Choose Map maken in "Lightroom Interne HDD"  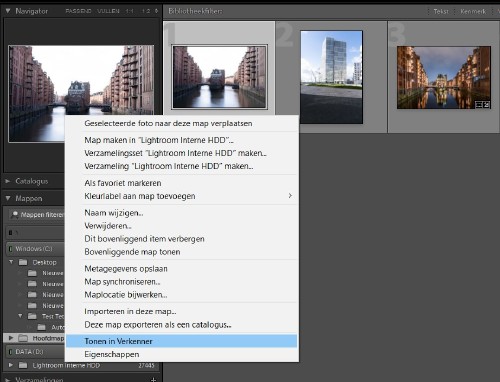182,140
